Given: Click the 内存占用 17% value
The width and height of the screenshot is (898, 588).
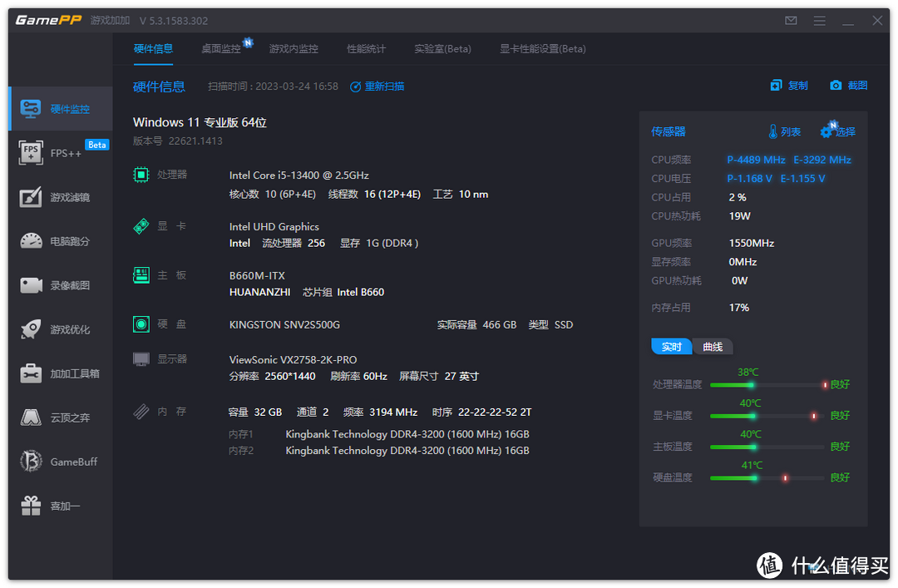Looking at the screenshot, I should [x=739, y=308].
